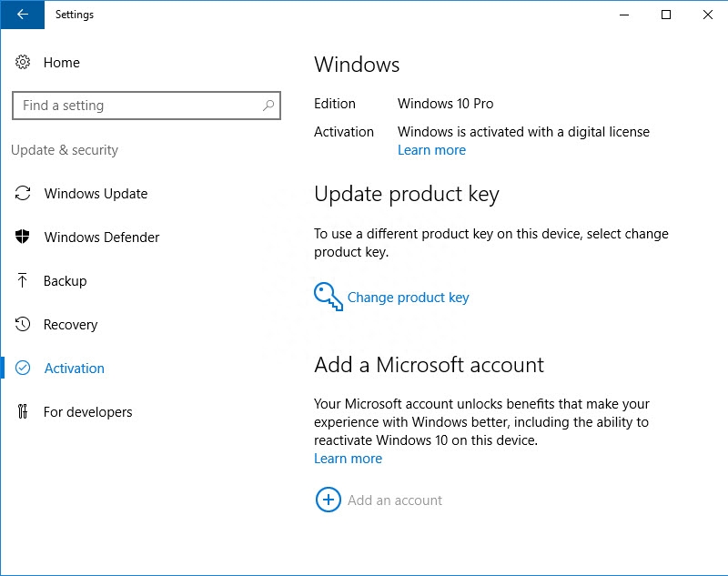Screen dimensions: 728x576
Task: Switch to the Backup section
Action: point(64,280)
